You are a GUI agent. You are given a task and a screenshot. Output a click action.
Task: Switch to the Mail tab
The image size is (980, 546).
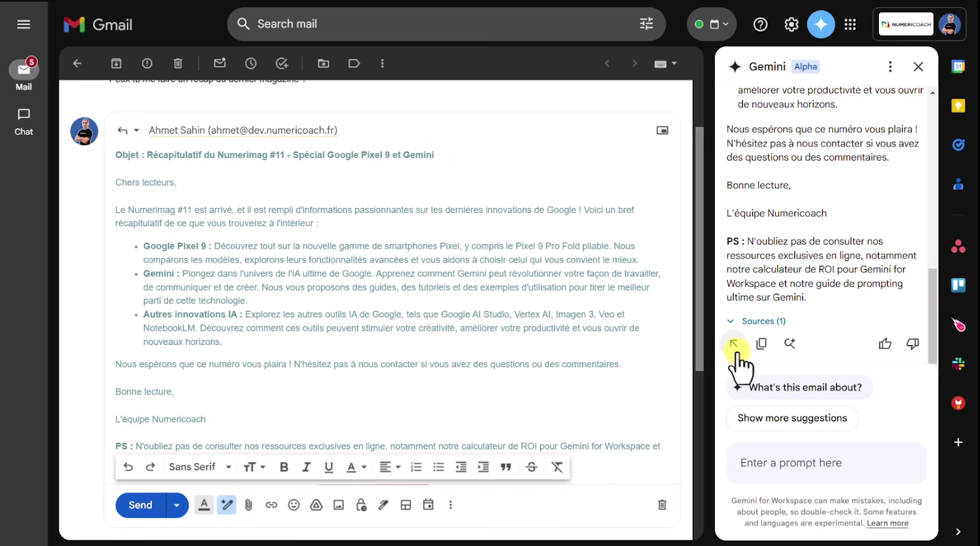(24, 75)
